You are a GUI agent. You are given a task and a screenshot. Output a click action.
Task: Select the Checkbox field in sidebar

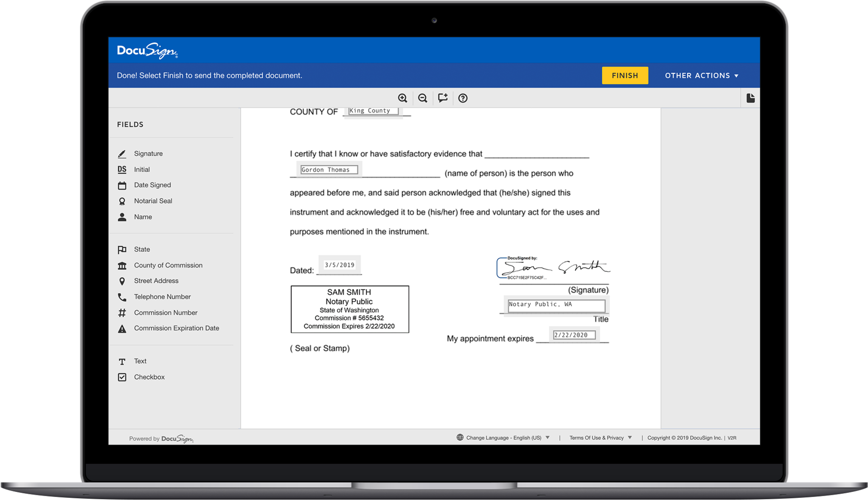click(x=149, y=377)
